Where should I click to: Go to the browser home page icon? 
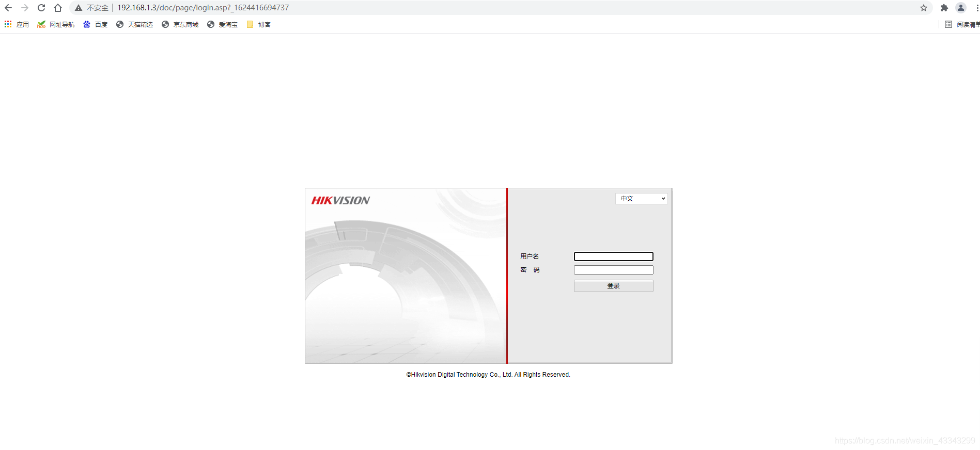58,8
